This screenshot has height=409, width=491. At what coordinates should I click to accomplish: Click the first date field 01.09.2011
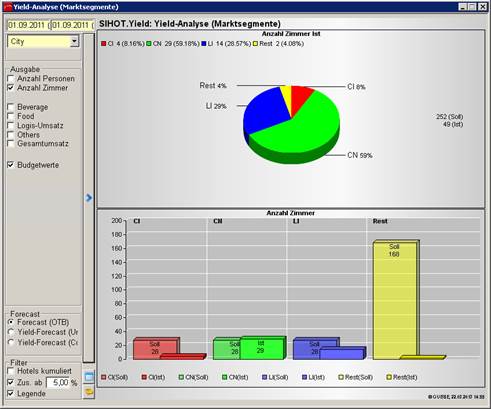pos(28,25)
